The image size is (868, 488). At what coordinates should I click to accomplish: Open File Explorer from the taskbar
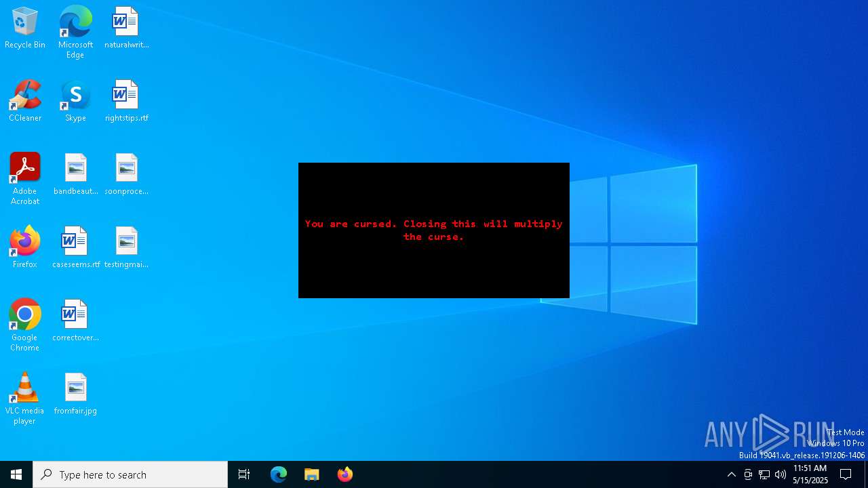312,474
